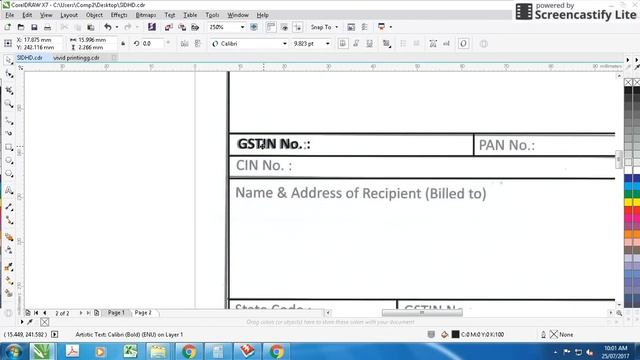The width and height of the screenshot is (640, 360).
Task: Switch to Page 1 tab
Action: coord(116,313)
